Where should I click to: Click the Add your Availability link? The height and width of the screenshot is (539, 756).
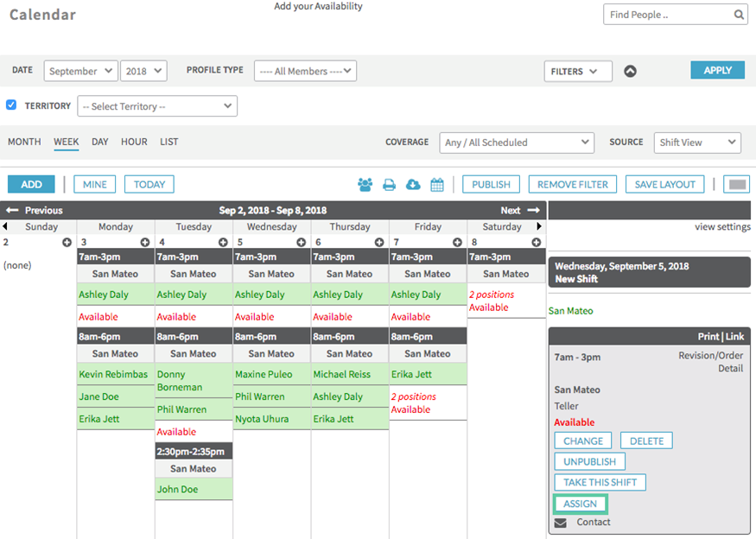tap(318, 6)
